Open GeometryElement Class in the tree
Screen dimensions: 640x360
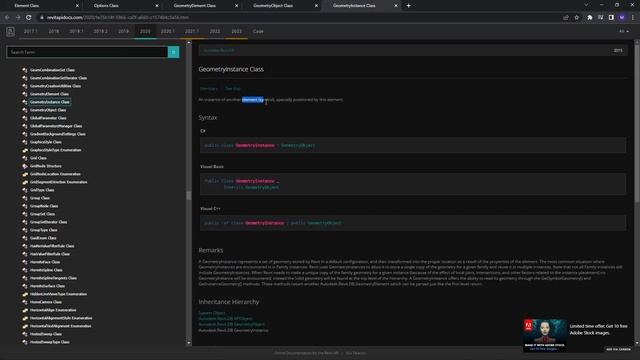click(49, 94)
